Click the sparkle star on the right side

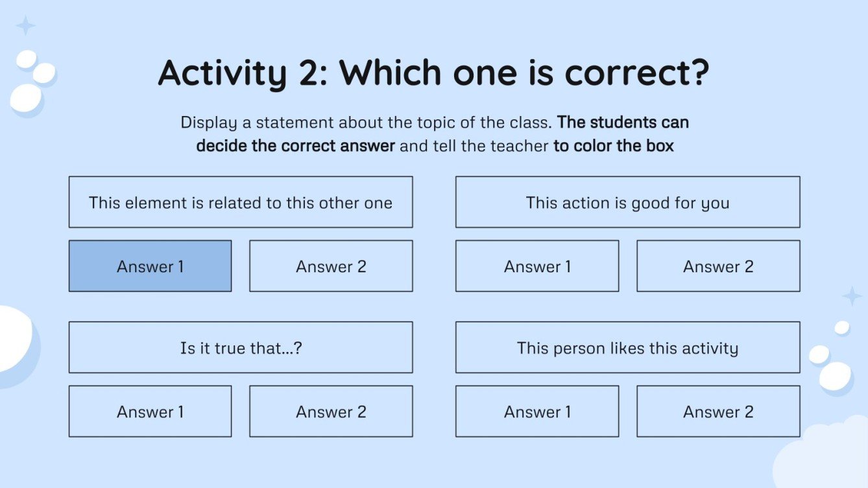(851, 296)
